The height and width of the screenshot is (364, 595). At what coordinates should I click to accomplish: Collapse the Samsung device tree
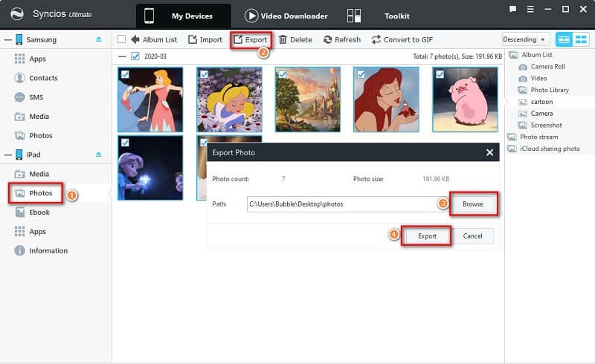(x=7, y=39)
